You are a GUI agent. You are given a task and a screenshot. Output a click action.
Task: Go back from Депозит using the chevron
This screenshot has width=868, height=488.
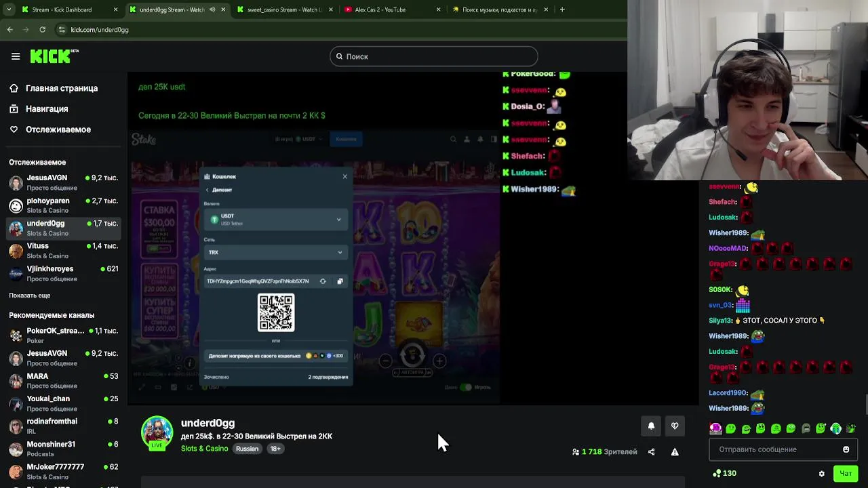coord(207,190)
